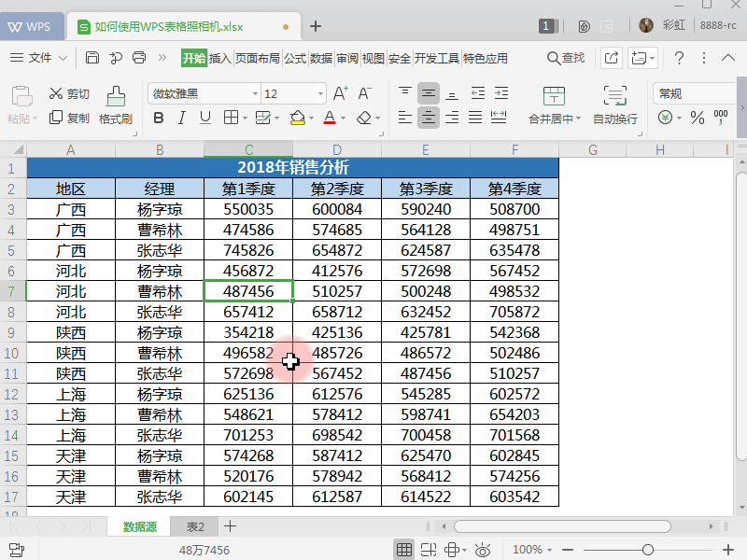Click the Print icon in quick toolbar
The width and height of the screenshot is (747, 560).
pos(139,58)
